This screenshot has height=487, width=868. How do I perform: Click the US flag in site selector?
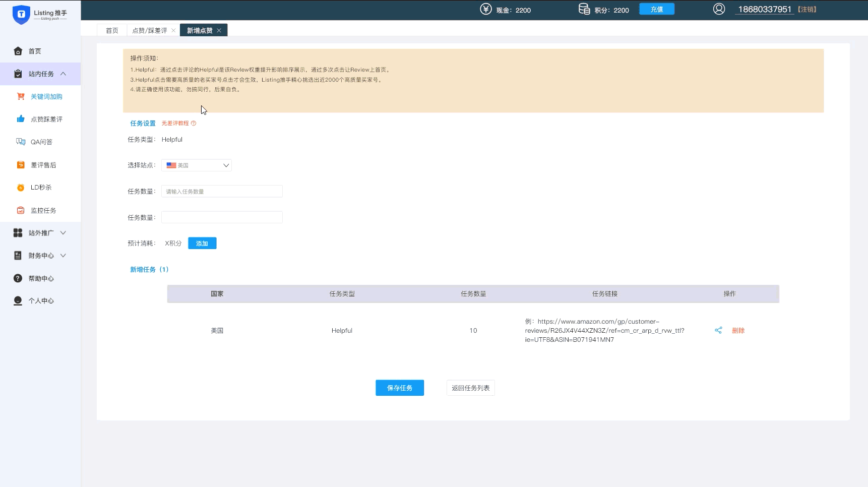point(171,165)
